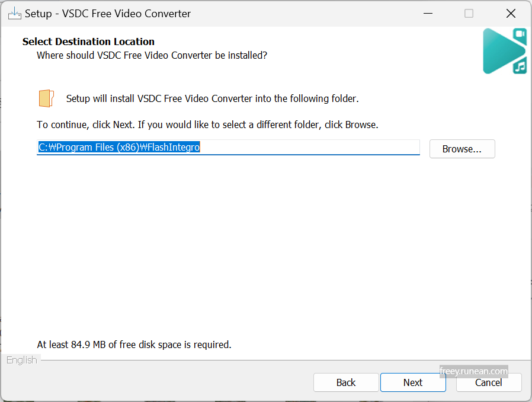
Task: Click the teal VSDC Free Video Converter logo
Action: (x=504, y=51)
